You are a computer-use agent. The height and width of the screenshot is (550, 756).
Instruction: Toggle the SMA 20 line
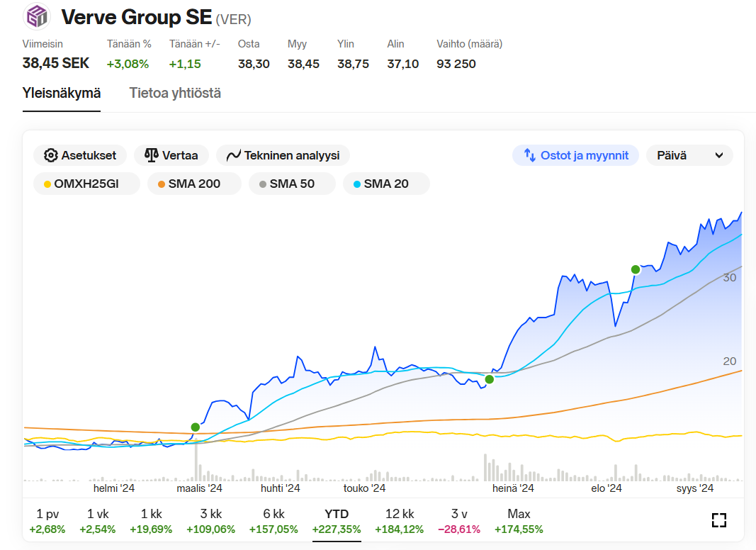[x=386, y=184]
